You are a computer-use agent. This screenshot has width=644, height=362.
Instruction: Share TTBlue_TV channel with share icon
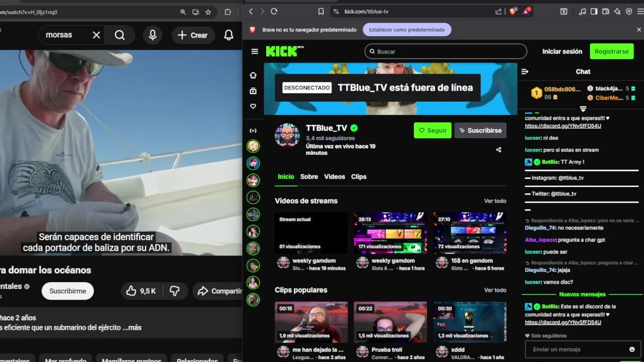[x=499, y=150]
